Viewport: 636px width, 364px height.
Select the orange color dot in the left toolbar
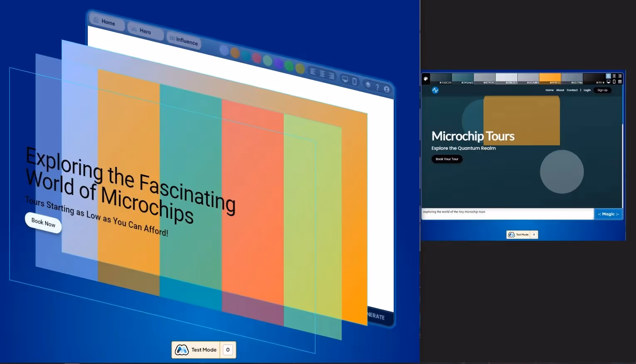235,53
